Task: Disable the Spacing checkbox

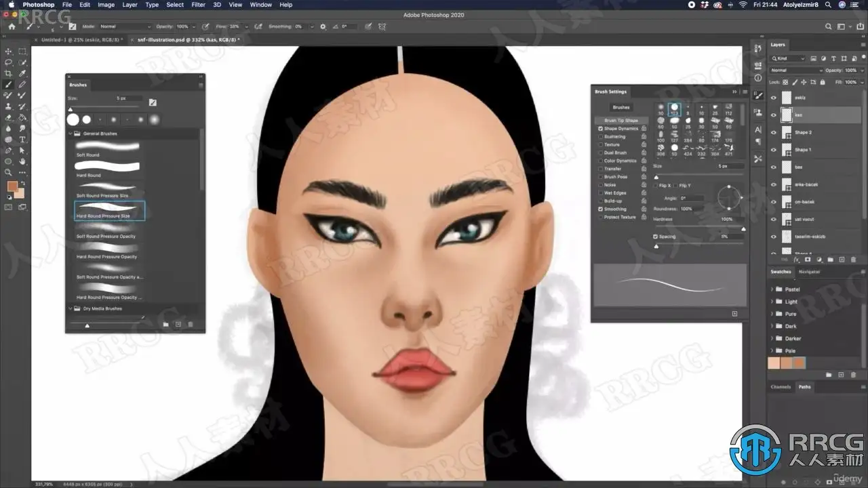Action: pos(655,237)
